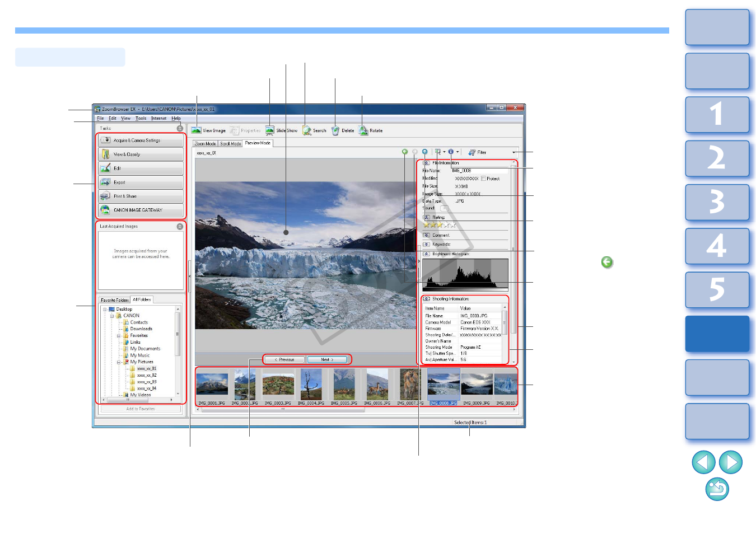Click the shooting information table scrollbar

505,334
